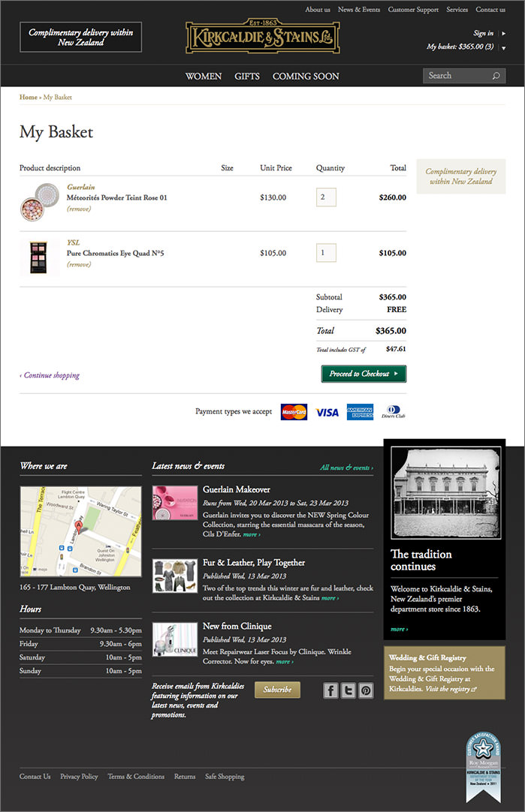Click the MasterCard payment logo
The height and width of the screenshot is (812, 525).
(294, 412)
